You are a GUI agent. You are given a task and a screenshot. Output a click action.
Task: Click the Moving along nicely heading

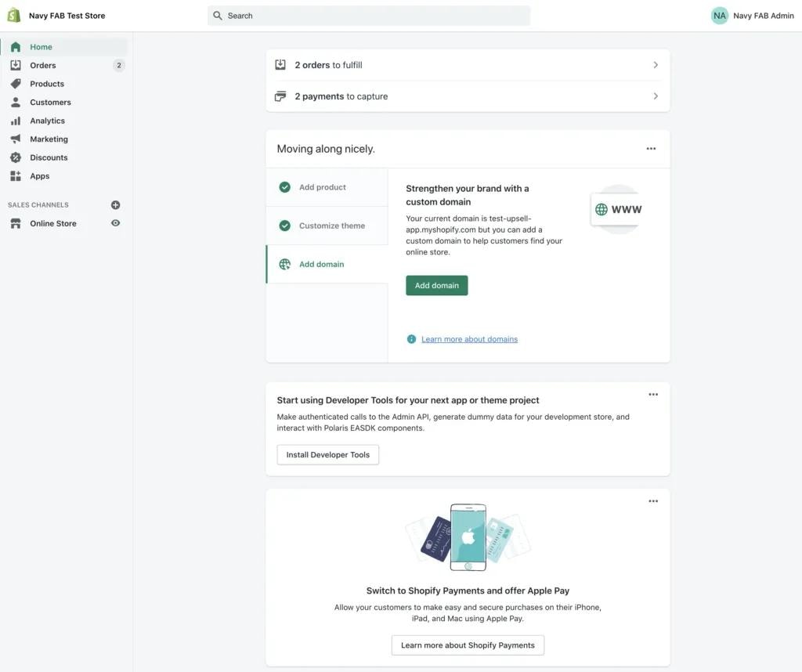point(326,149)
